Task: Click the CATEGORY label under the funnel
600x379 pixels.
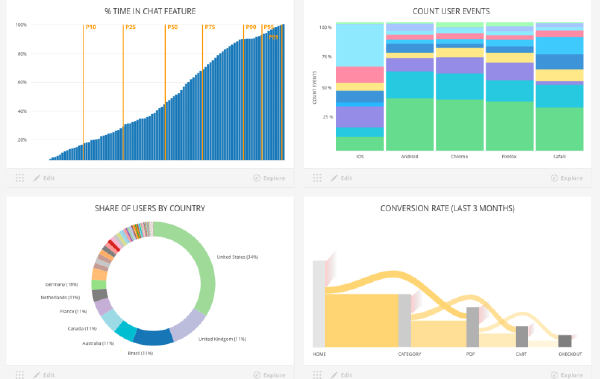Action: click(x=409, y=354)
